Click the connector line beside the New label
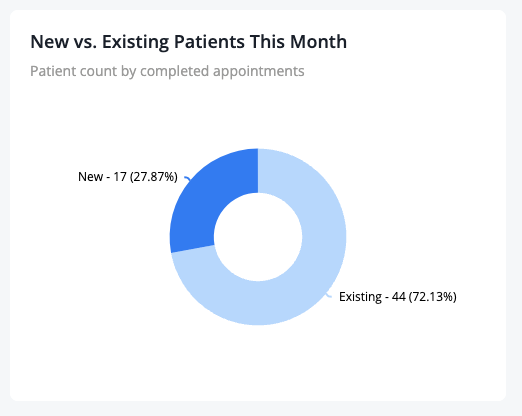The width and height of the screenshot is (522, 416). pos(187,179)
